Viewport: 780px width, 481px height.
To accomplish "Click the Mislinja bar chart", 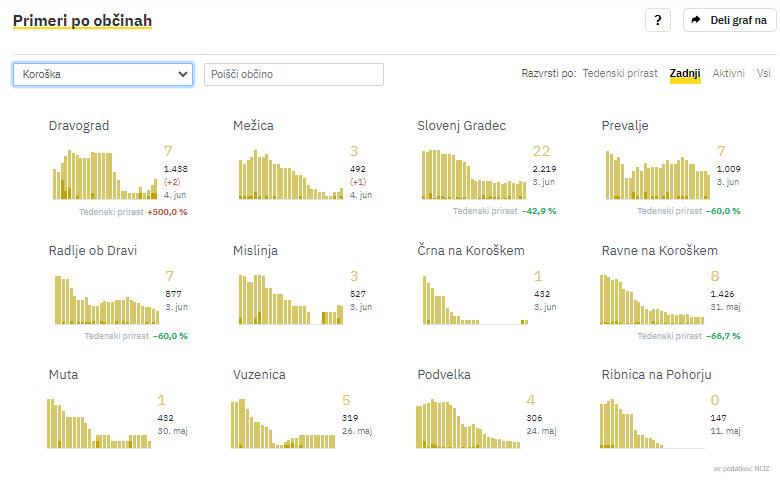I will (290, 299).
